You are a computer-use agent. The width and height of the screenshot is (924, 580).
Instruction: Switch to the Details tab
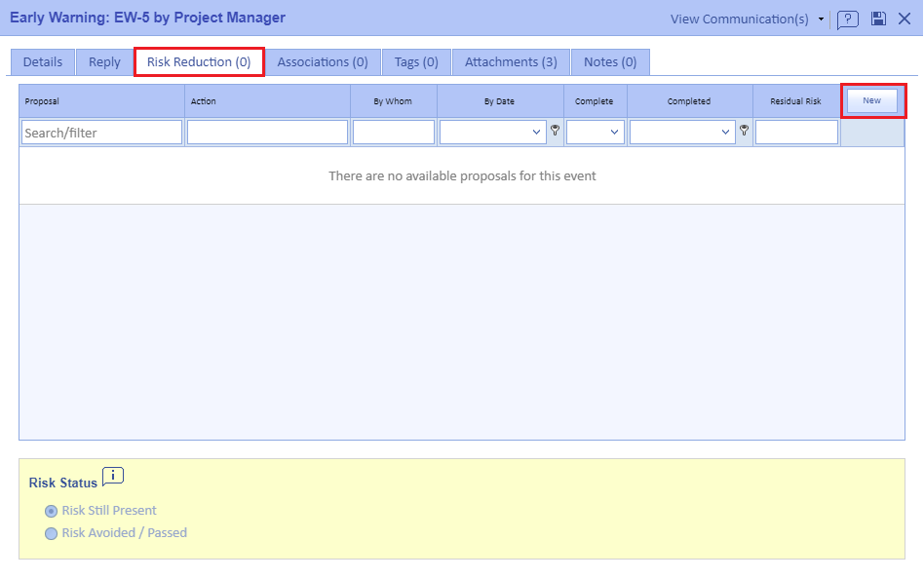click(x=43, y=62)
